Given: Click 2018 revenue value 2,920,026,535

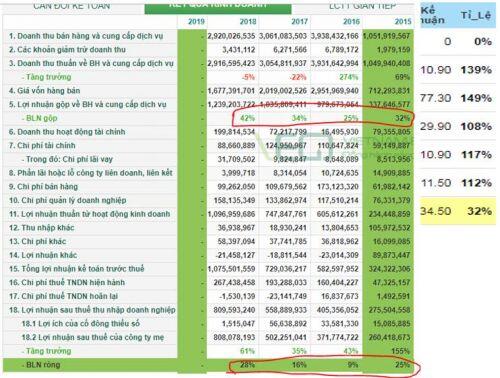Looking at the screenshot, I should pyautogui.click(x=231, y=36).
